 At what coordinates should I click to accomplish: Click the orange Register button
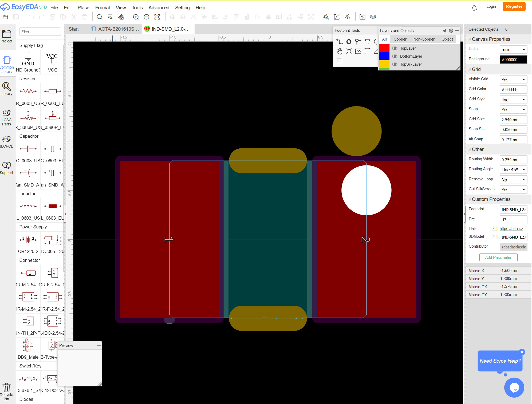click(514, 6)
